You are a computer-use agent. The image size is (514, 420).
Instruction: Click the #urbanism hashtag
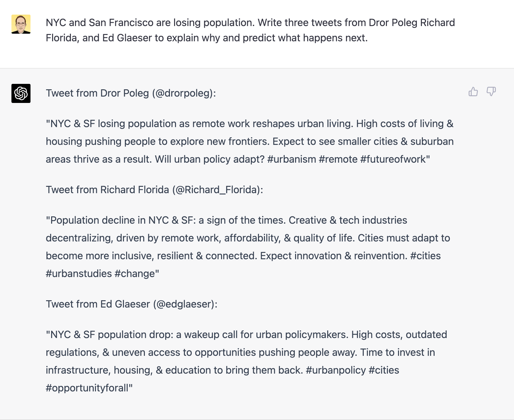292,159
